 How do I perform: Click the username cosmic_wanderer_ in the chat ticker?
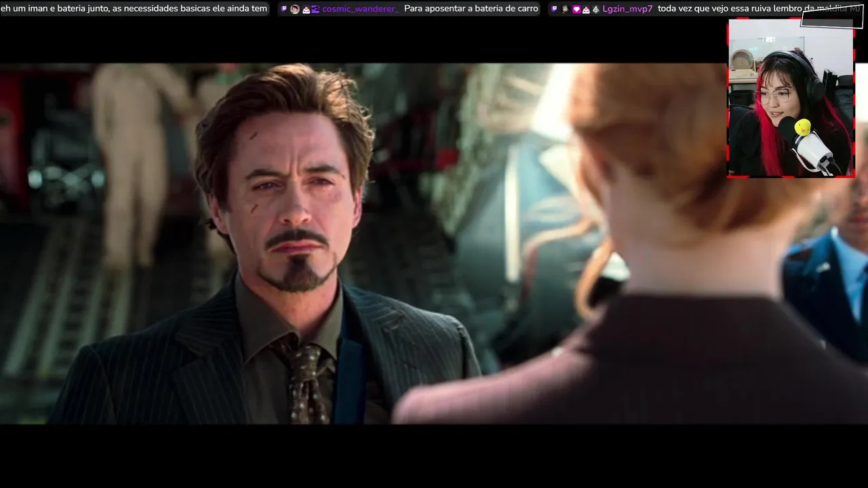pyautogui.click(x=360, y=9)
